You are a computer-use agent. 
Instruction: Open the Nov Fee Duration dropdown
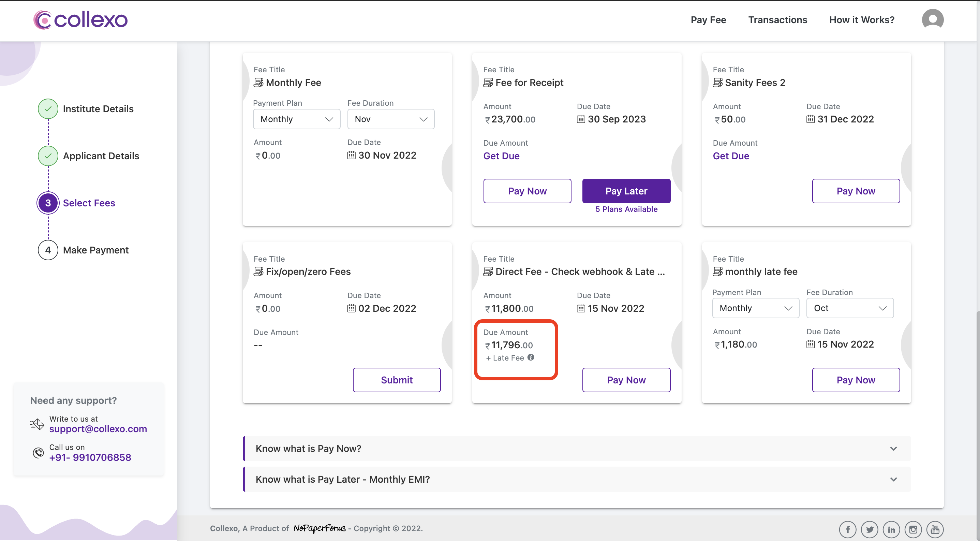click(391, 119)
